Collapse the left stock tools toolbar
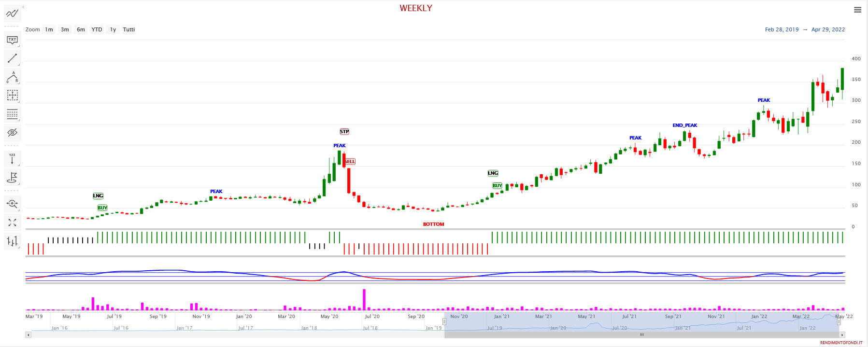Viewport: 868px width, 347px height. 23,7
